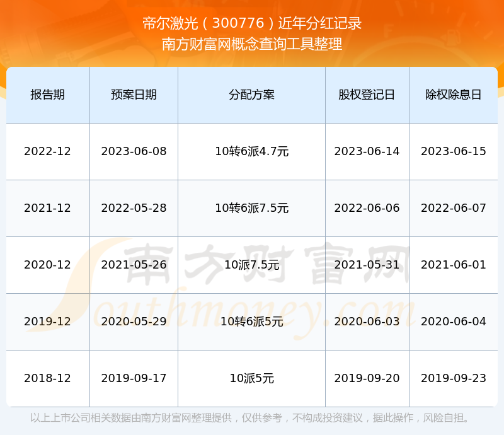504x435 pixels.
Task: Click plan cell 10转6派7.5元
Action: coord(251,208)
